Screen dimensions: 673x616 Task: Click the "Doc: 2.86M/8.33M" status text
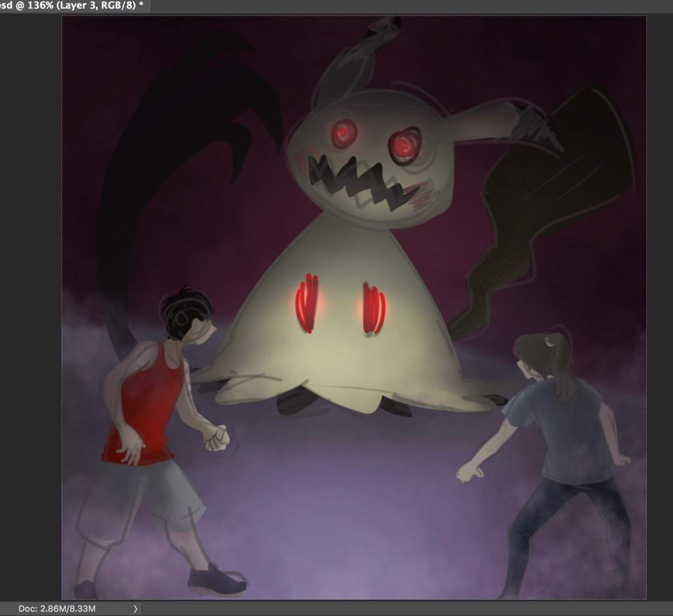[x=57, y=609]
